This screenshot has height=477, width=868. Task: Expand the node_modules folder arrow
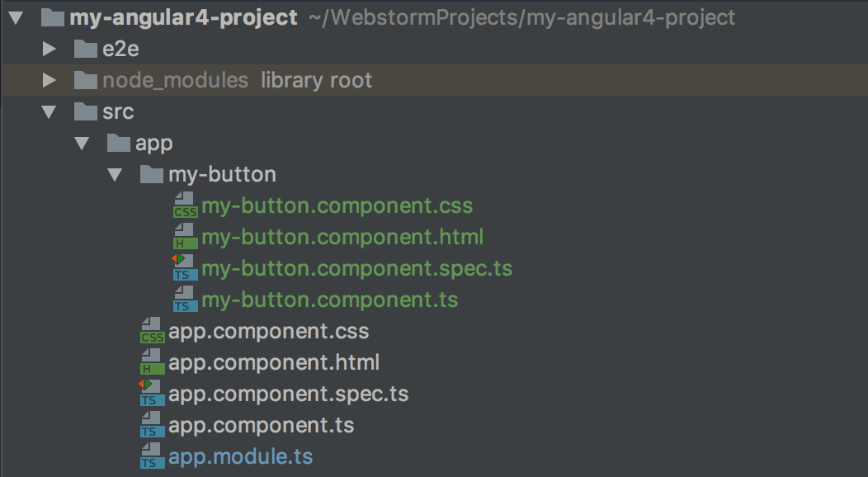point(50,80)
